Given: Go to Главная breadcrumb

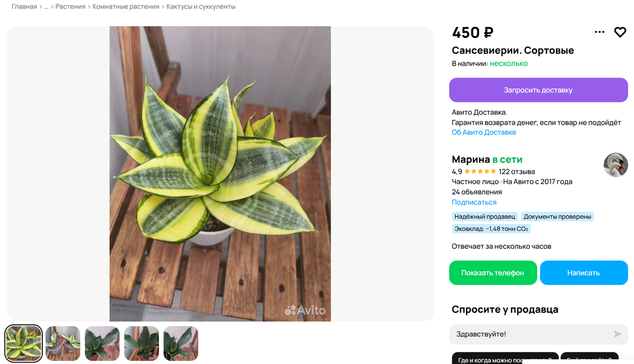Looking at the screenshot, I should coord(24,7).
